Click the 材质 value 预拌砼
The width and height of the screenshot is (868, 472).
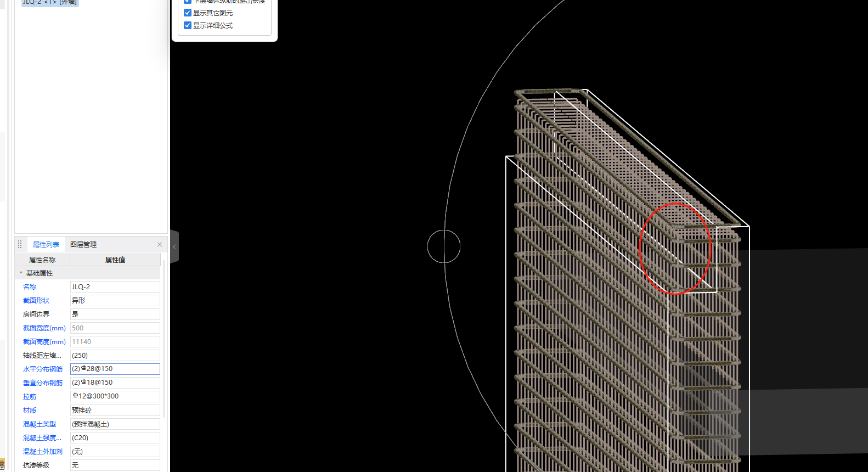pos(115,410)
